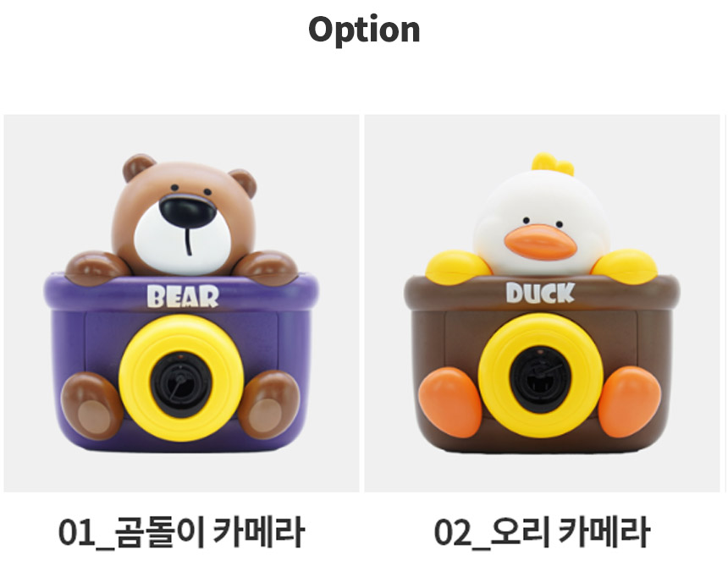Click the bear's left brown foot
Image resolution: width=728 pixels, height=588 pixels.
(91, 405)
